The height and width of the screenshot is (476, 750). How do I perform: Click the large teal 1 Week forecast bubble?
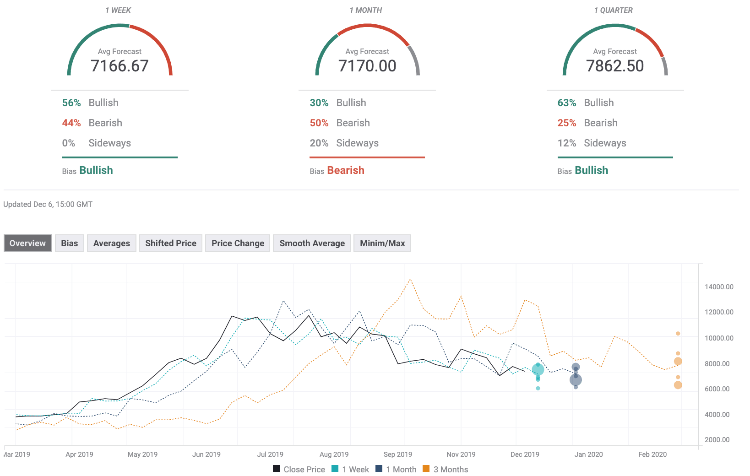tap(539, 371)
